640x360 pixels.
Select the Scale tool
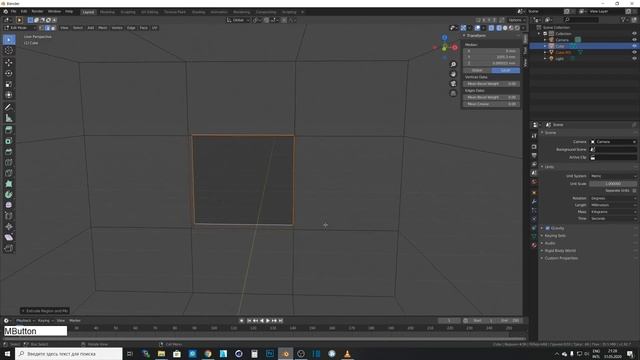[x=9, y=84]
